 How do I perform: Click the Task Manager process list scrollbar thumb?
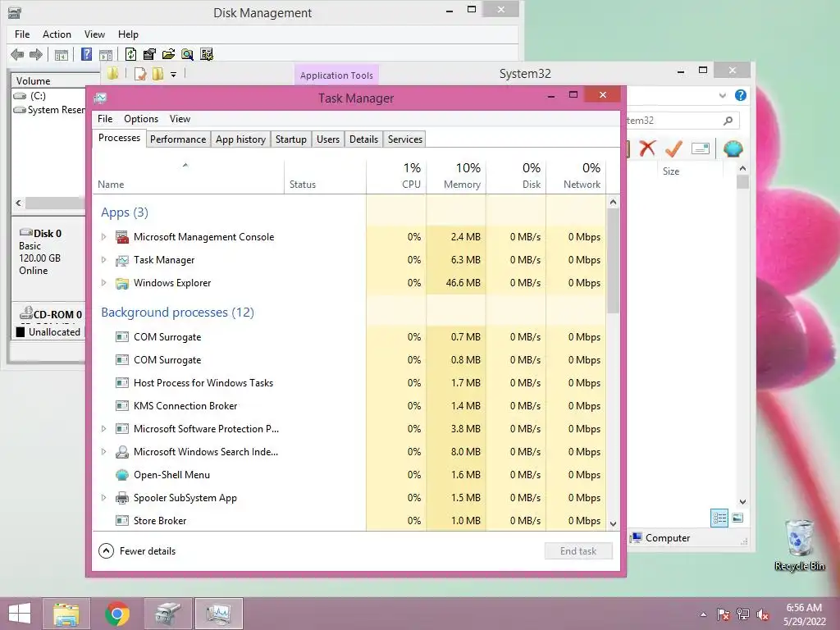click(x=613, y=261)
